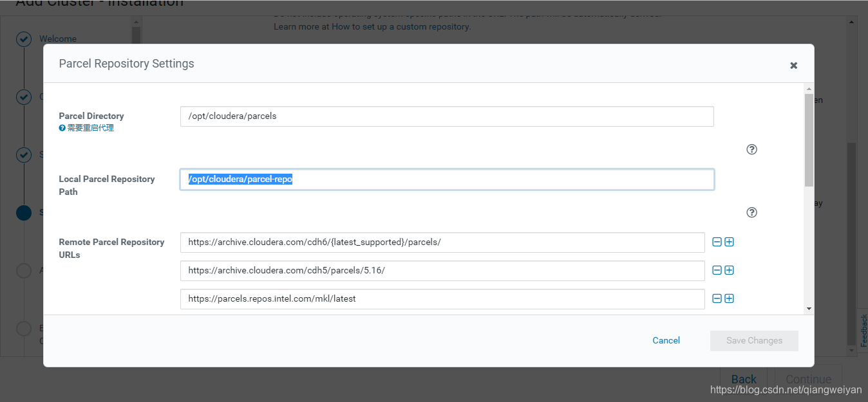Click the Back button behind dialog

[744, 379]
